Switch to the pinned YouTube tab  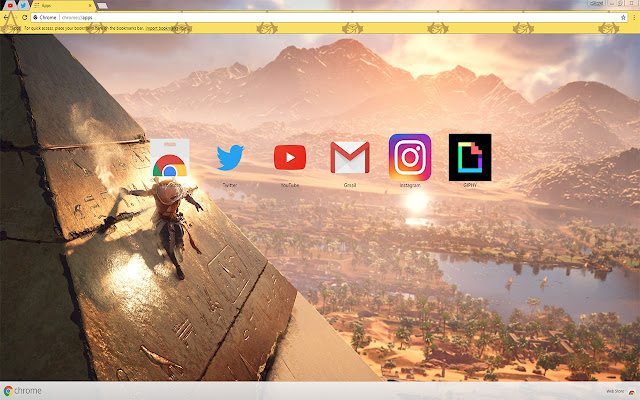click(10, 5)
